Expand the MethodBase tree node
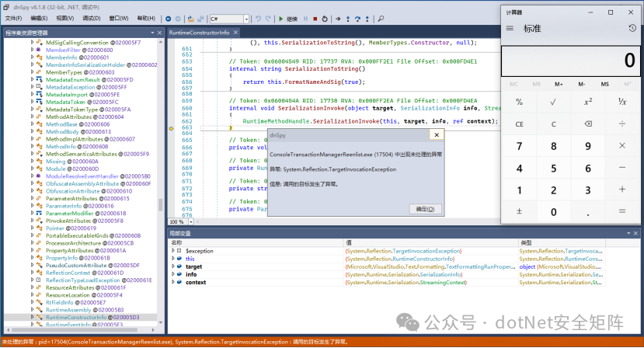The height and width of the screenshot is (348, 644). tap(33, 124)
